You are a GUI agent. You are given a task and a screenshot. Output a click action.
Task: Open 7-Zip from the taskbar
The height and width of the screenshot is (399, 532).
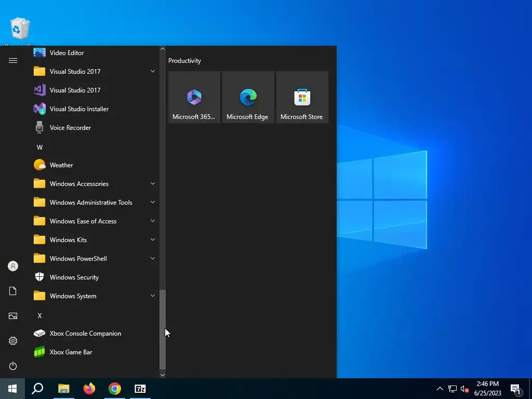coord(140,389)
